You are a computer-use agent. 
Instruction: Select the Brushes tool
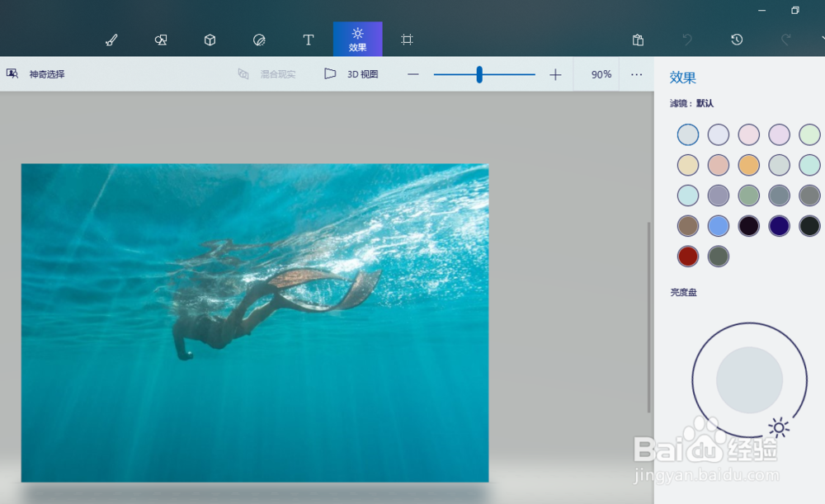point(111,40)
